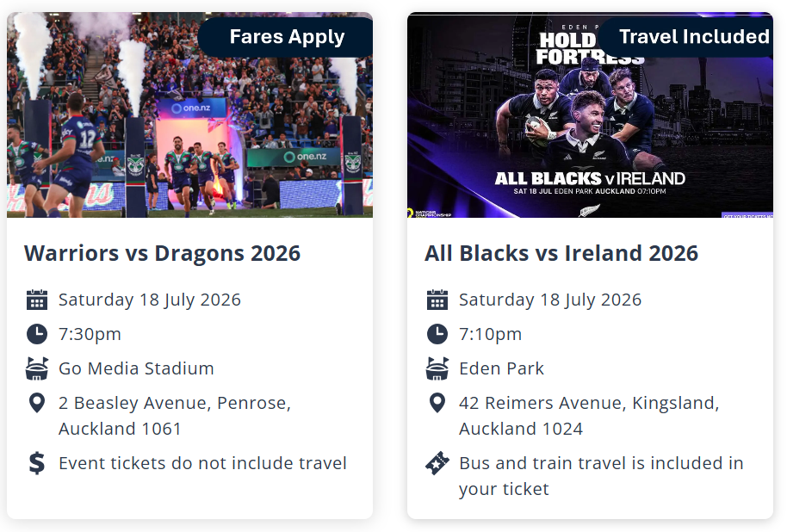Image resolution: width=787 pixels, height=532 pixels.
Task: Click the Fares Apply badge
Action: click(x=286, y=37)
